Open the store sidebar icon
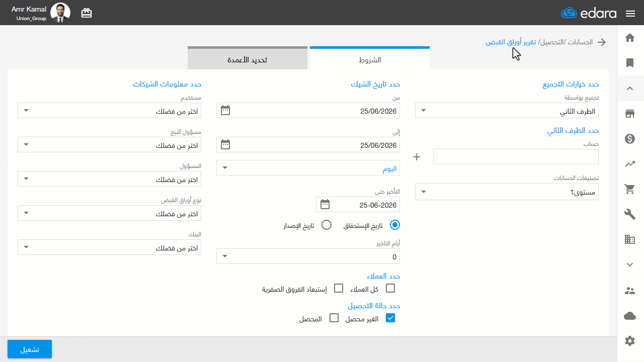The width and height of the screenshot is (644, 362). [629, 114]
